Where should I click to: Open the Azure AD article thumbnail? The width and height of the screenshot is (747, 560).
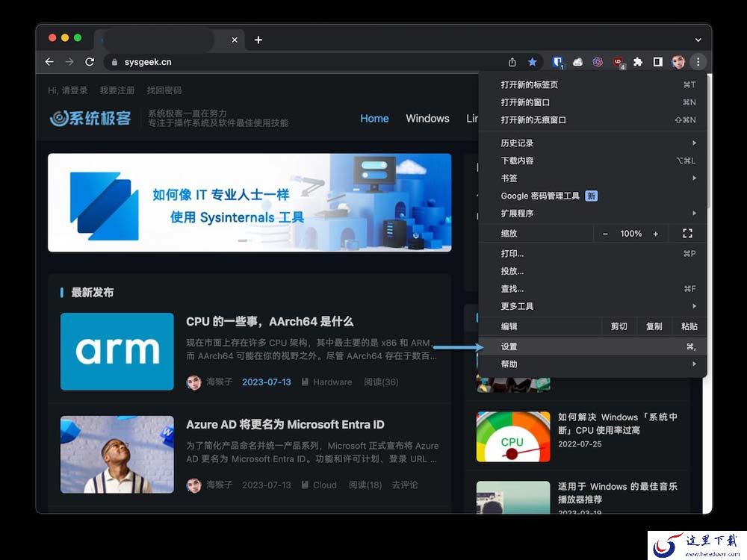tap(117, 454)
